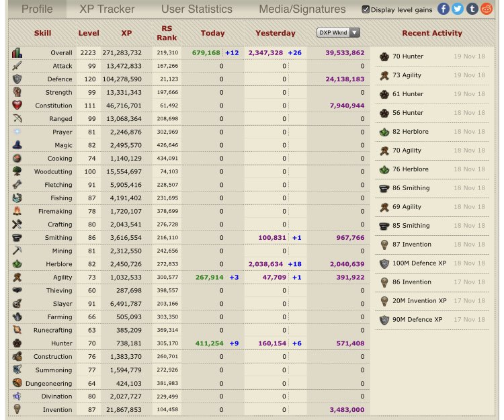The image size is (504, 420).
Task: Click the Thieving mask icon
Action: 17,290
